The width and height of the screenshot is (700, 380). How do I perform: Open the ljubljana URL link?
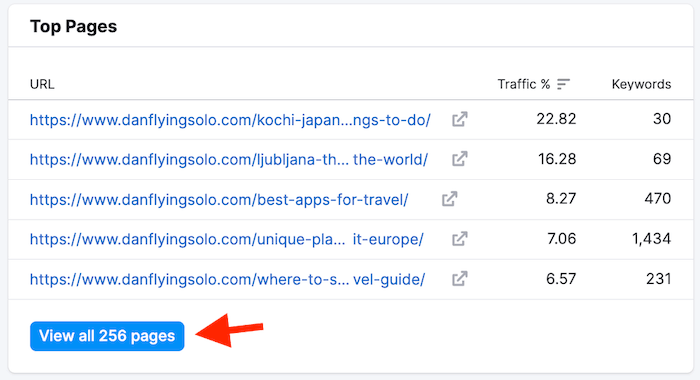[x=229, y=159]
